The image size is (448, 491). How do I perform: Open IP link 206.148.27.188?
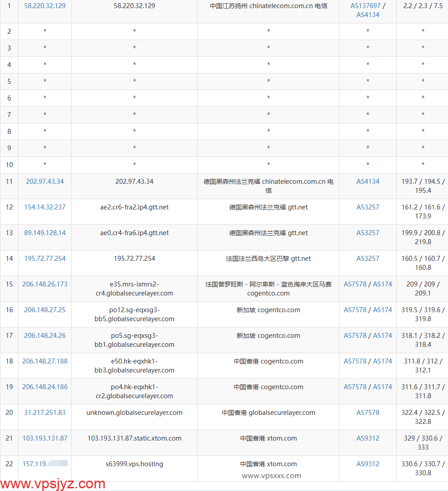45,361
